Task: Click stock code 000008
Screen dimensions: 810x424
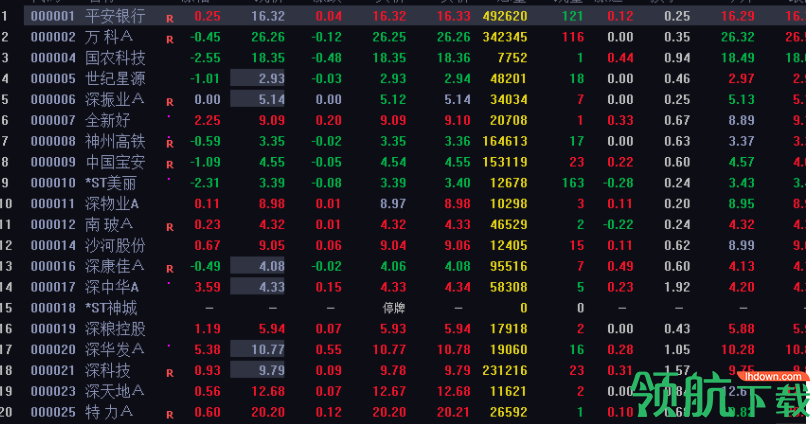Action: (x=53, y=141)
